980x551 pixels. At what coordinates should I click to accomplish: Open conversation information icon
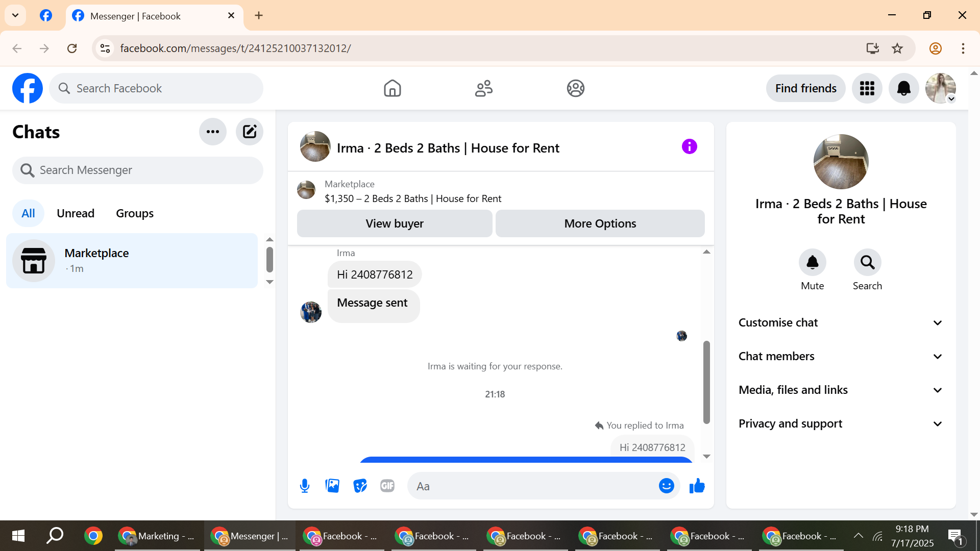(x=690, y=147)
